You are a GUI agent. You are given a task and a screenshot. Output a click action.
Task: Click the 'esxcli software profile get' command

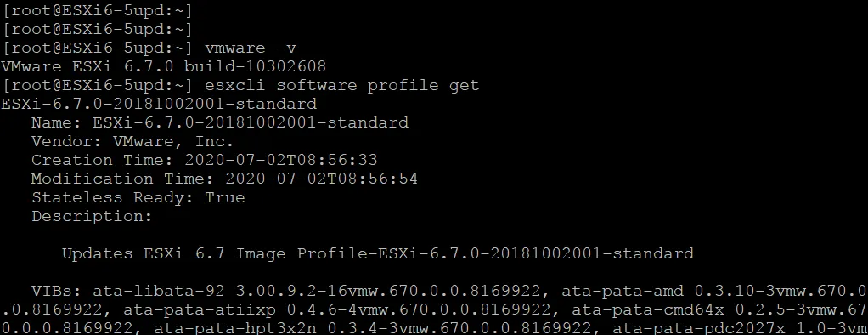[341, 85]
